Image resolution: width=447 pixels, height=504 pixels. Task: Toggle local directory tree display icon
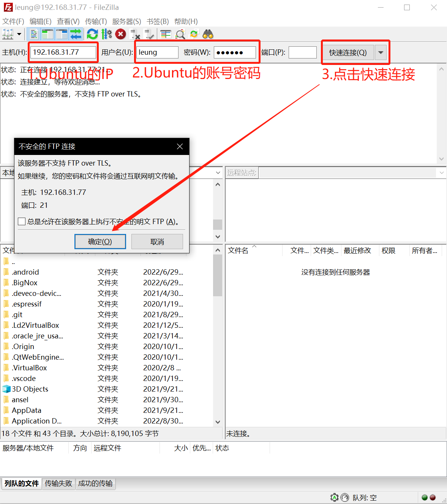point(48,34)
